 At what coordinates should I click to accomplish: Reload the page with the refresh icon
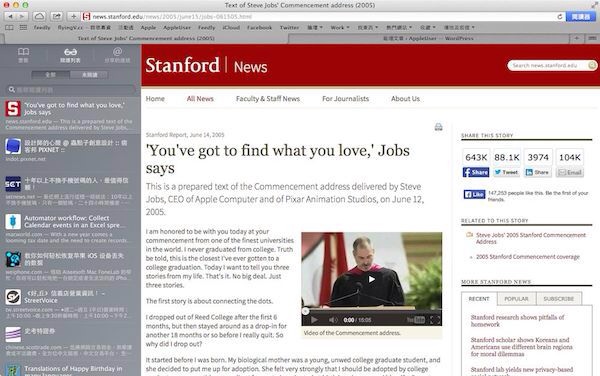coord(560,16)
